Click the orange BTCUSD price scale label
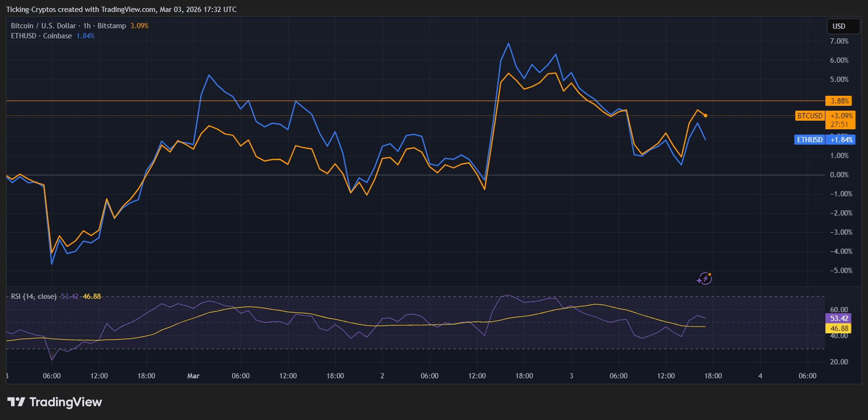The image size is (868, 420). (x=810, y=116)
